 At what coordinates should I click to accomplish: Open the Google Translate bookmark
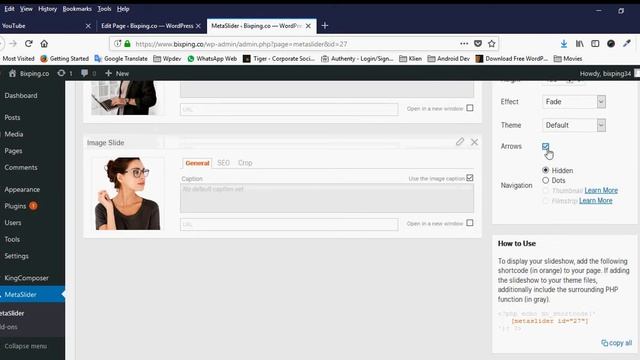tap(121, 59)
